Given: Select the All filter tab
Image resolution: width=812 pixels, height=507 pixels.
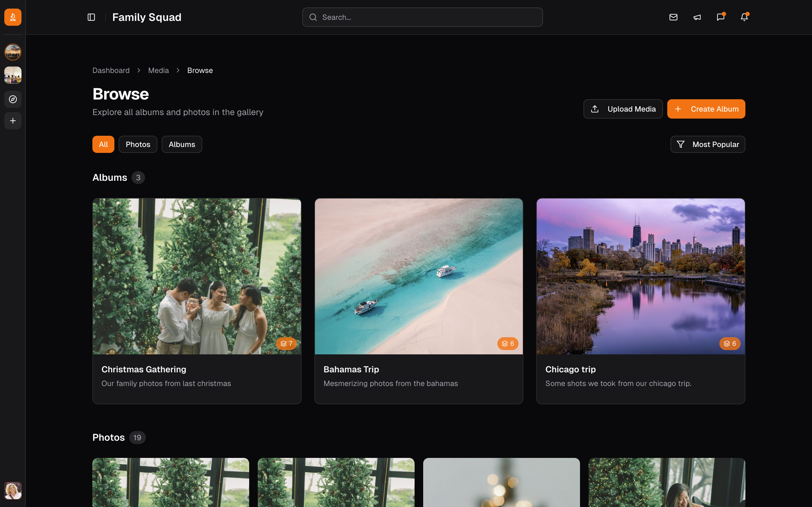Looking at the screenshot, I should [103, 144].
